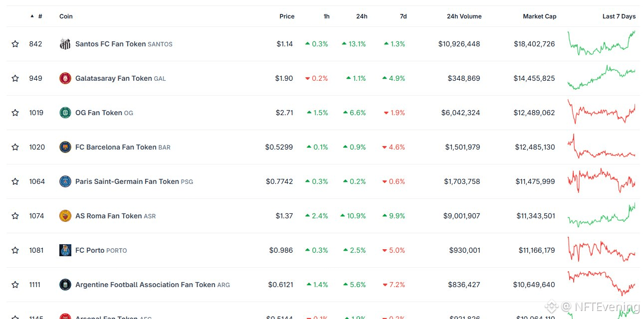Screen dimensions: 644x319
Task: Click AS Roma logo icon
Action: [65, 216]
